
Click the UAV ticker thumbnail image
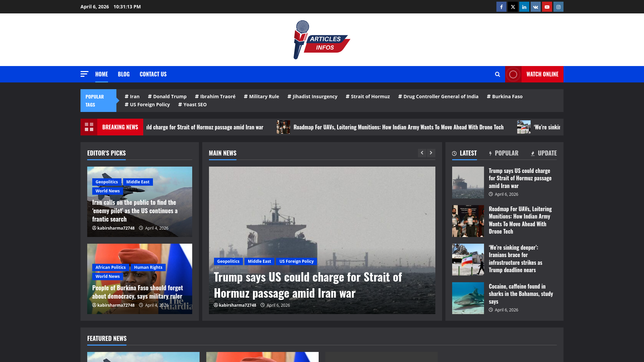tap(283, 127)
